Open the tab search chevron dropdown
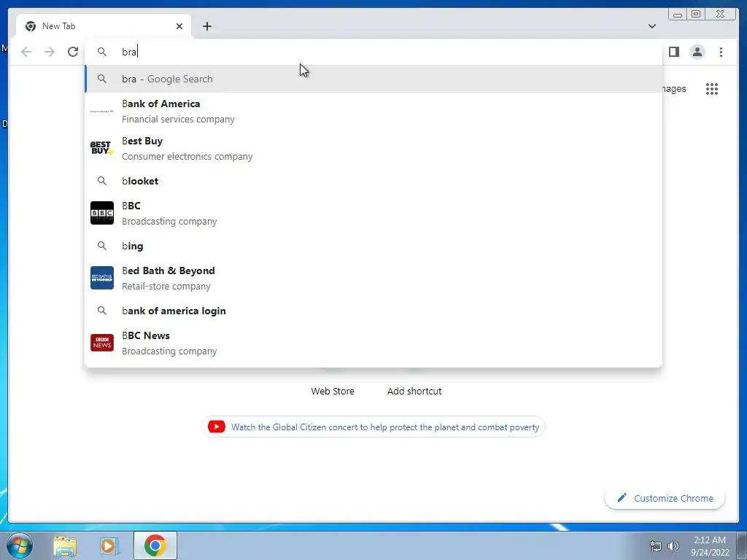The image size is (747, 560). 652,26
